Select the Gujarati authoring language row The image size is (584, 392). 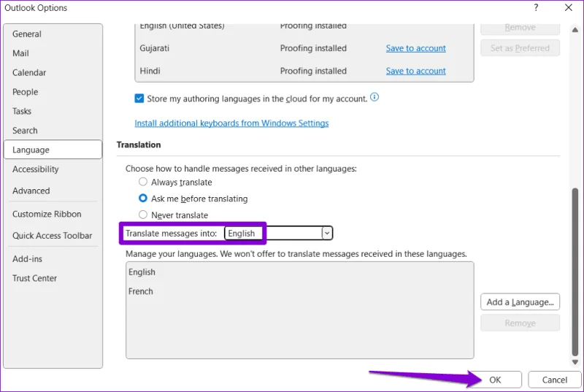(304, 48)
